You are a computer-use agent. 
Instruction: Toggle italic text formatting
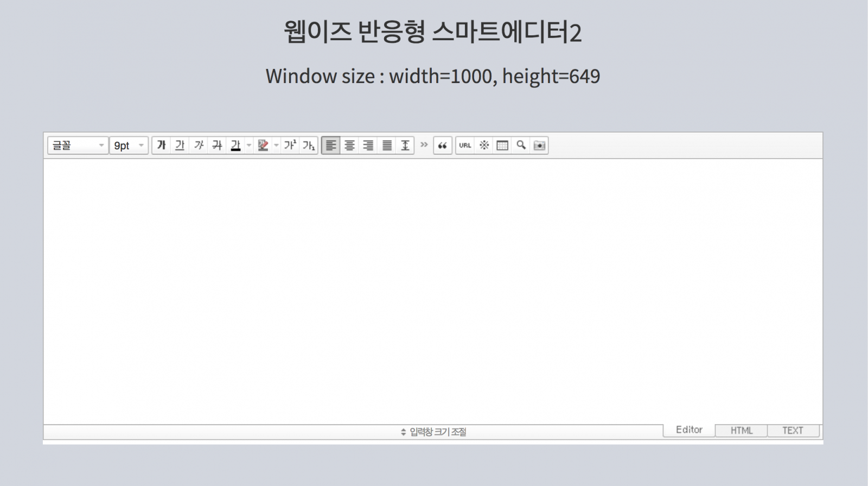point(199,146)
